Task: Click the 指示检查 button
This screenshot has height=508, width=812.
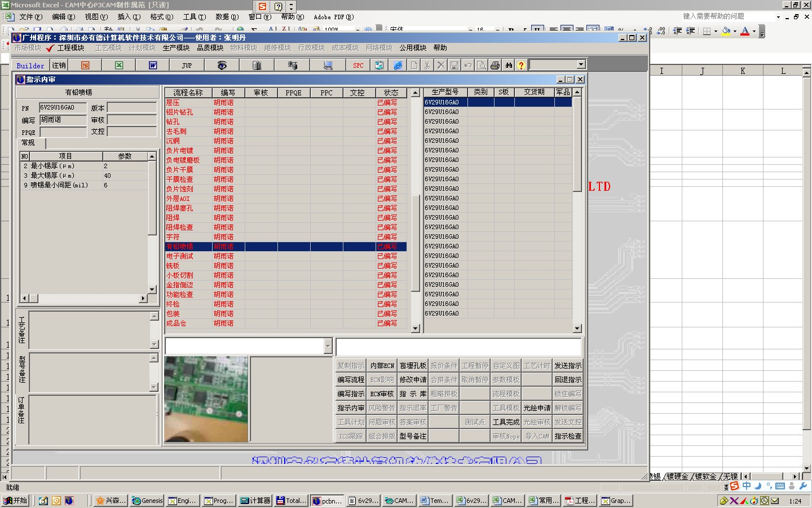Action: pyautogui.click(x=568, y=436)
